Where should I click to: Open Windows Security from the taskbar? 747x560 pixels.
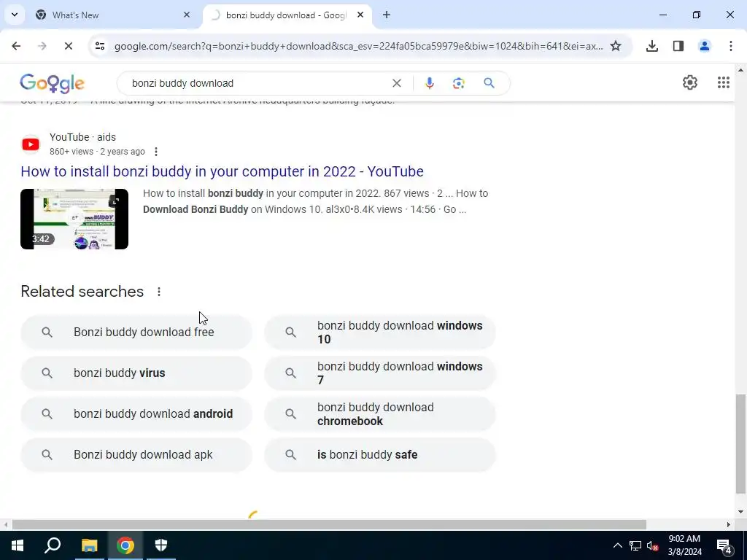[x=161, y=545]
